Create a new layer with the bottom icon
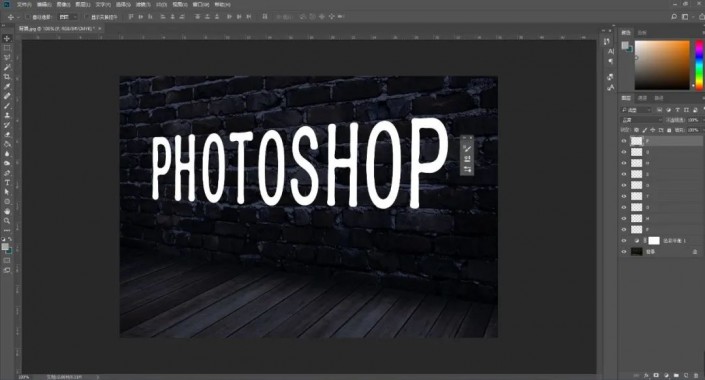 (x=686, y=375)
